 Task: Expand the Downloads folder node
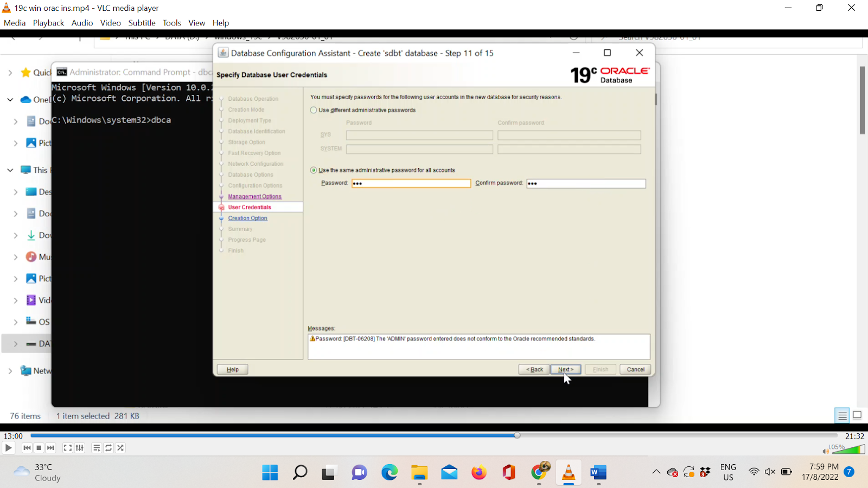pos(15,235)
